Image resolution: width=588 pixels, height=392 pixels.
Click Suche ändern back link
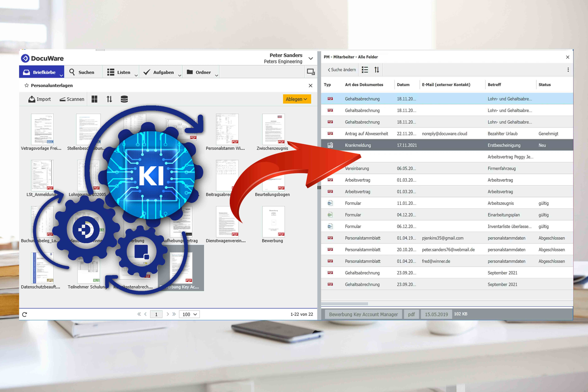coord(342,70)
